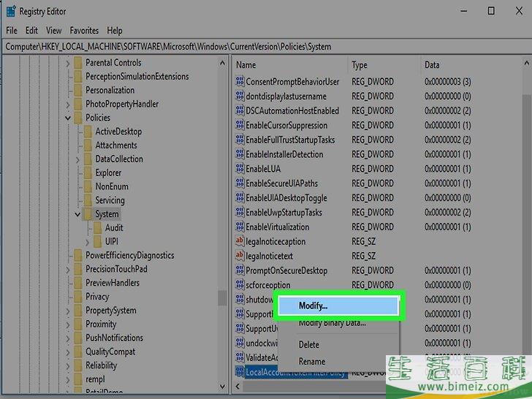Collapse the Policies tree node

click(68, 118)
